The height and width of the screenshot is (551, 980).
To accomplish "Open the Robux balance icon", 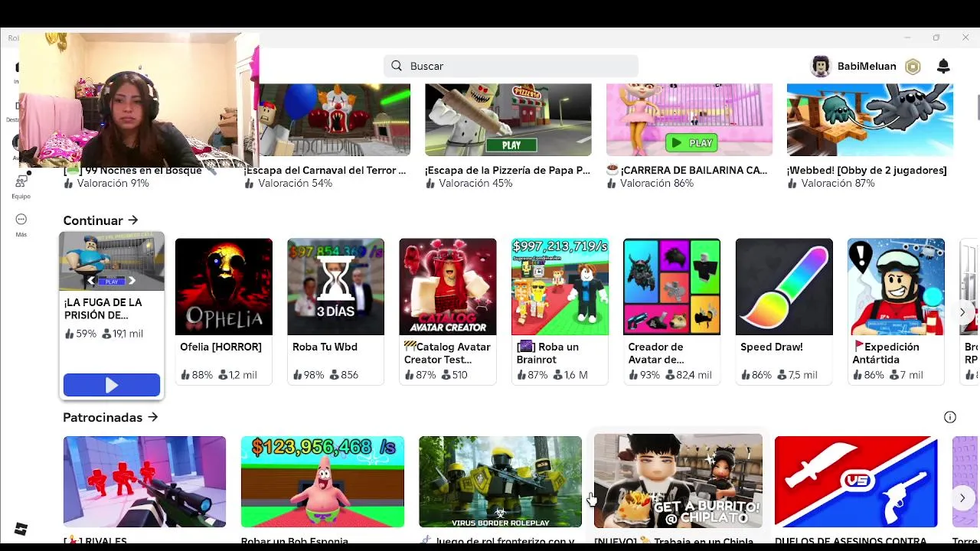I will pyautogui.click(x=913, y=67).
